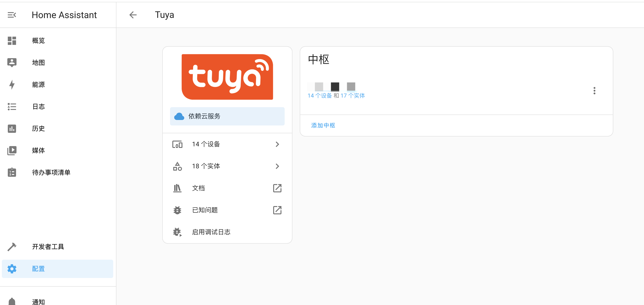Image resolution: width=644 pixels, height=305 pixels.
Task: Click the bug-play icon for 启用调试日志
Action: coord(177,232)
